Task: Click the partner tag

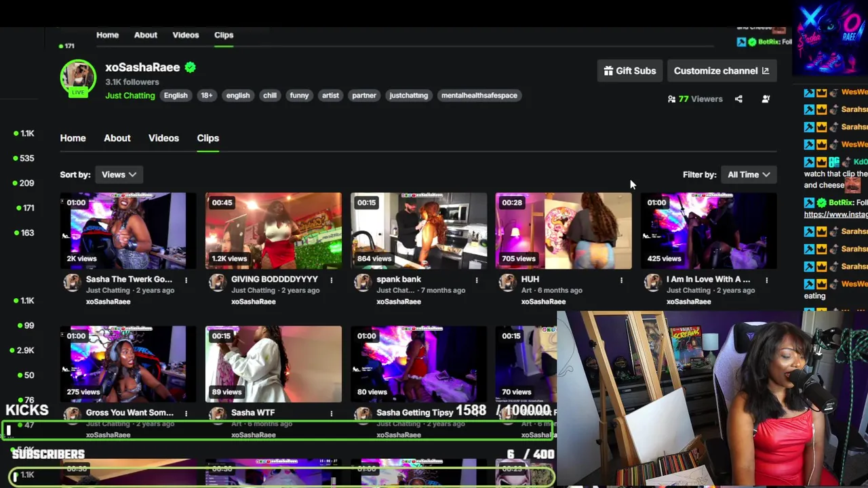Action: pos(364,96)
